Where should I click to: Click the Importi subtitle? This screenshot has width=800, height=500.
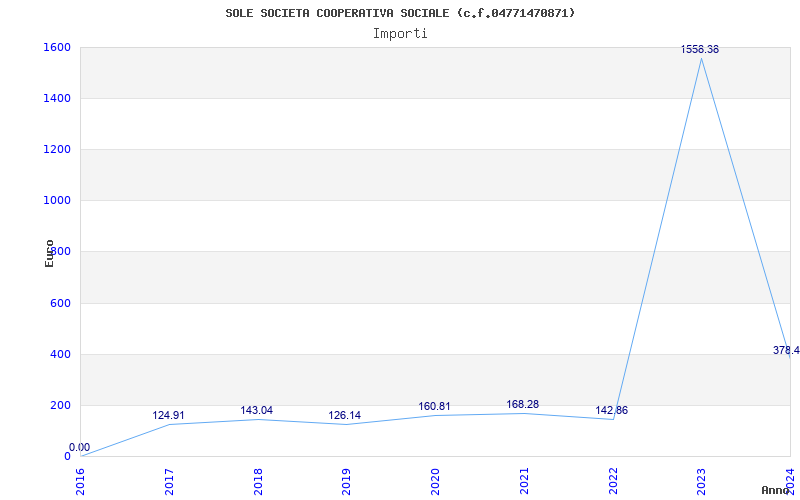400,34
